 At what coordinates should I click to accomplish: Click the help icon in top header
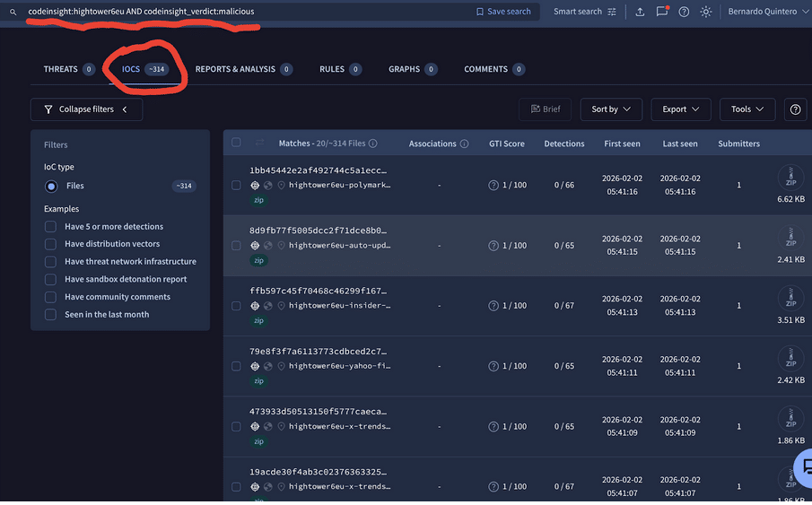(x=684, y=12)
